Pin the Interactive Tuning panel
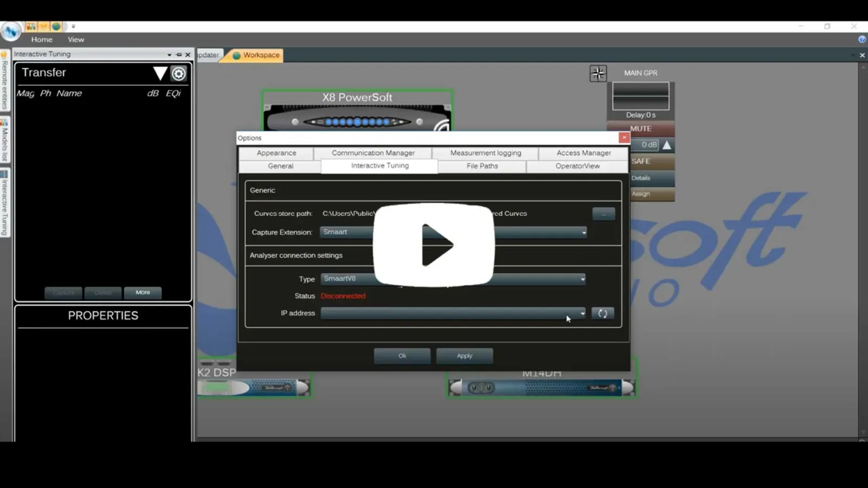 coord(178,55)
